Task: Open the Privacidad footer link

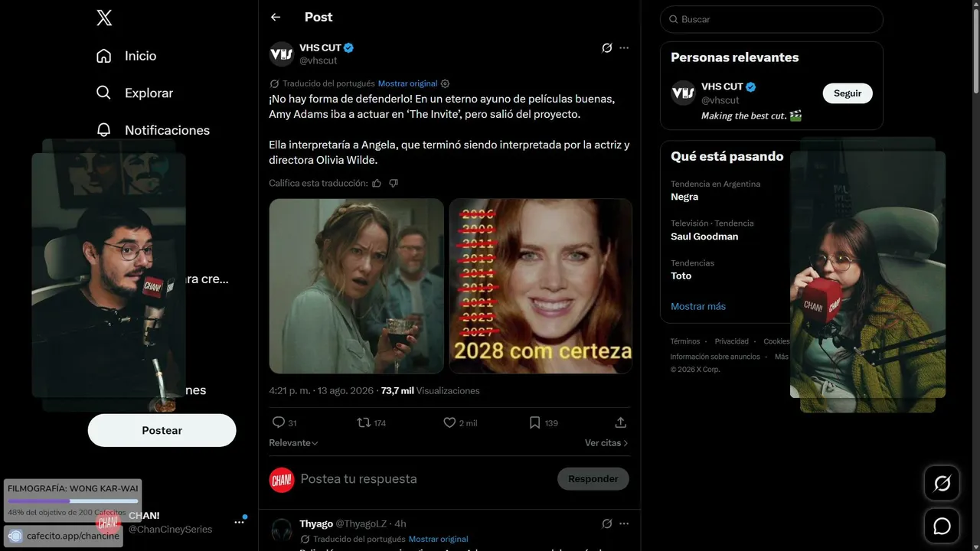Action: pos(732,341)
